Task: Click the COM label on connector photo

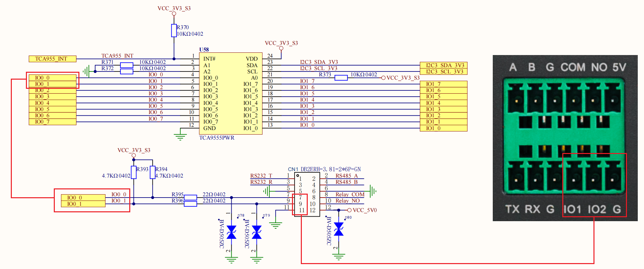Action: (x=573, y=67)
